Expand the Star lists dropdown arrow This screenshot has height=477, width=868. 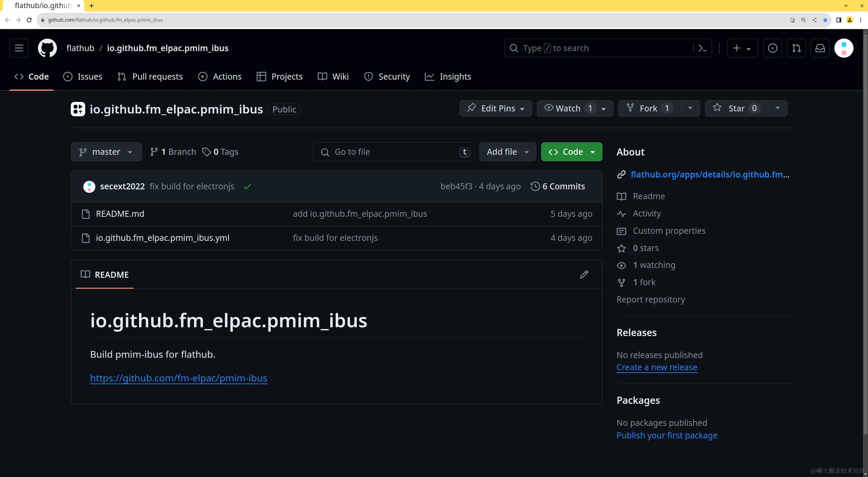tap(778, 108)
